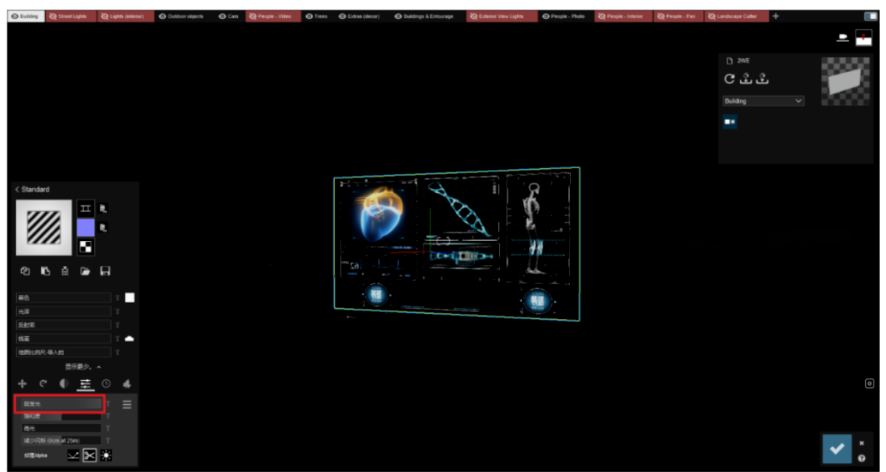Delete material with trash icon

coord(65,271)
